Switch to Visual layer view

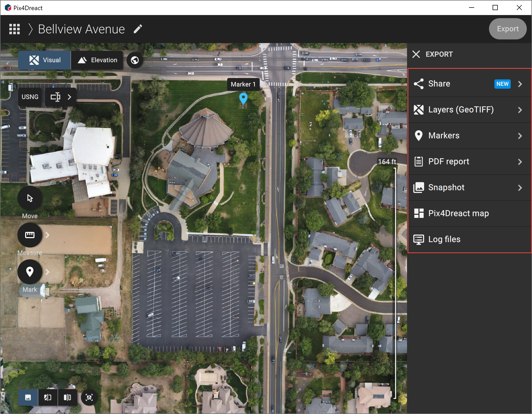(x=45, y=60)
